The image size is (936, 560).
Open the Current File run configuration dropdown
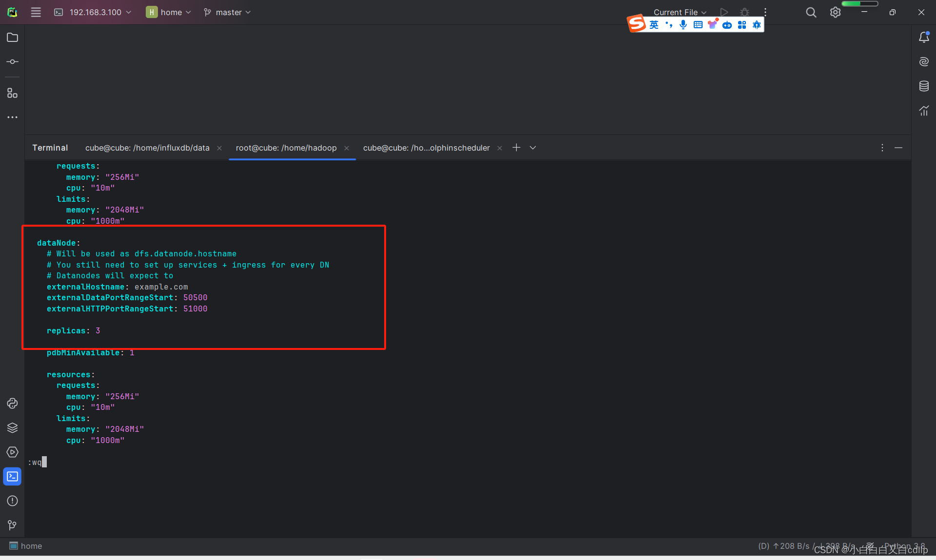[680, 12]
